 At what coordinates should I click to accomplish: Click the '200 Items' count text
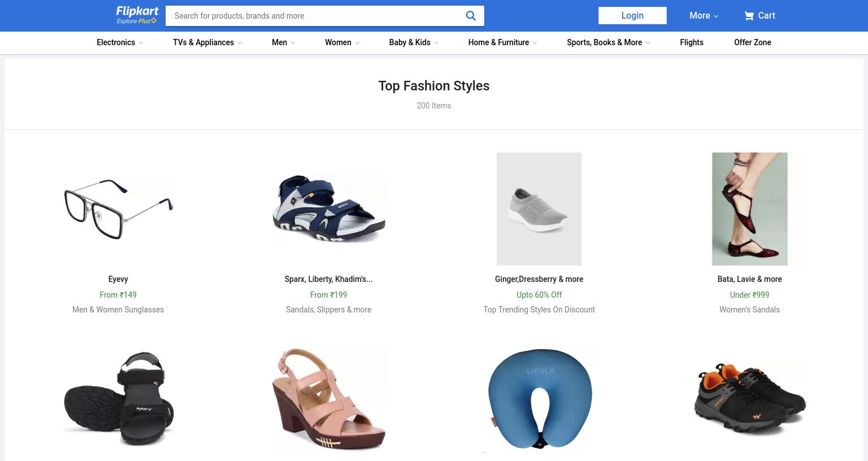coord(434,106)
